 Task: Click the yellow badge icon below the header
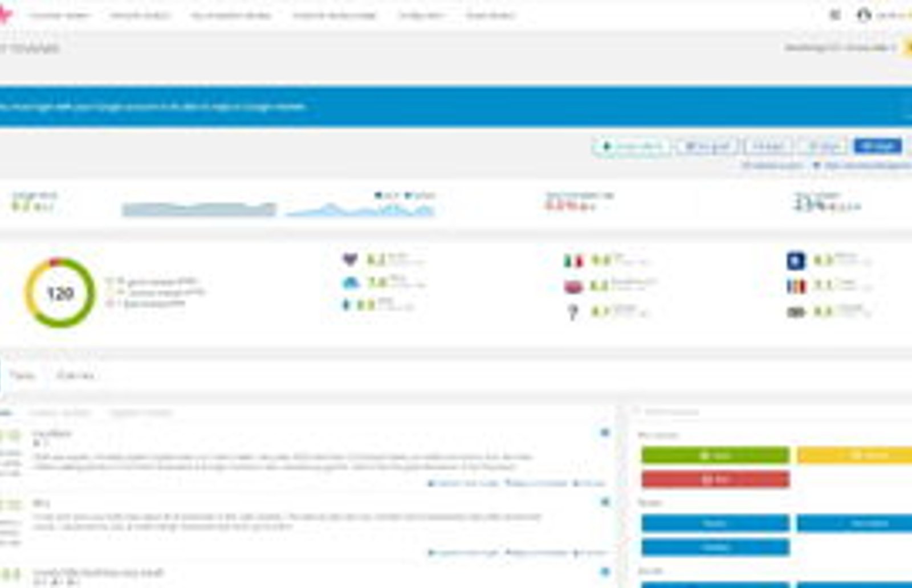[x=907, y=47]
